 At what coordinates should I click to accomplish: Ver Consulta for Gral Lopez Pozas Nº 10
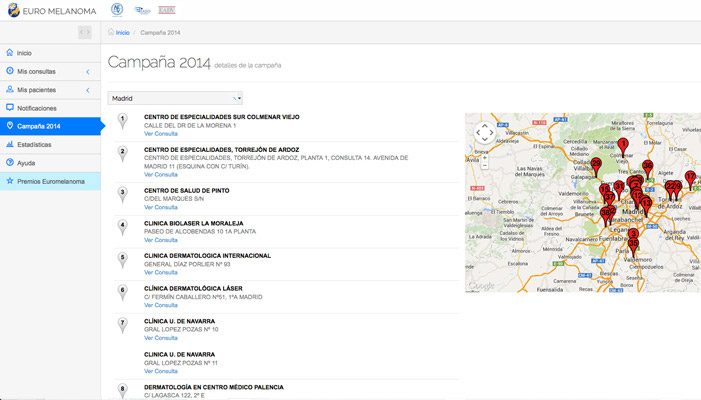(x=160, y=338)
